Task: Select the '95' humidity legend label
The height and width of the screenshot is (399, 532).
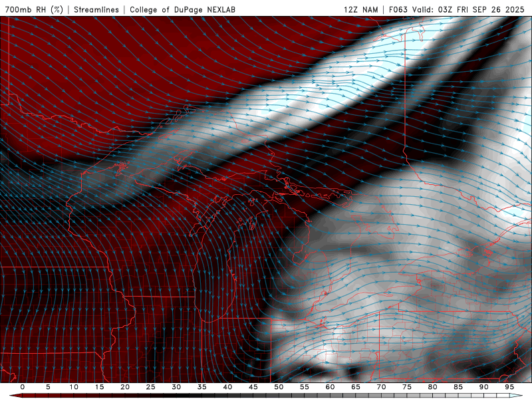Action: click(509, 387)
